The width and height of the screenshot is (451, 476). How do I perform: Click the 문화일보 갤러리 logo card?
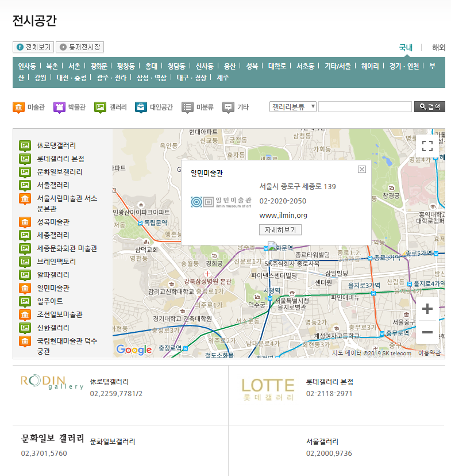point(52,438)
